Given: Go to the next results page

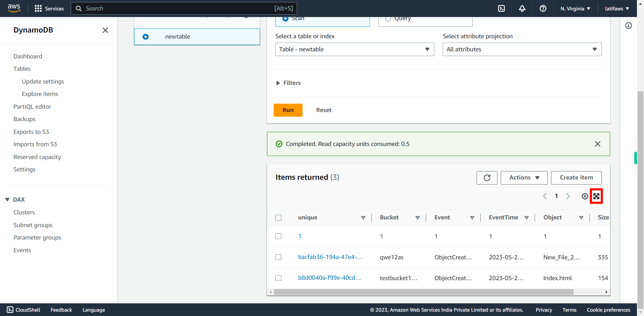Looking at the screenshot, I should [568, 196].
